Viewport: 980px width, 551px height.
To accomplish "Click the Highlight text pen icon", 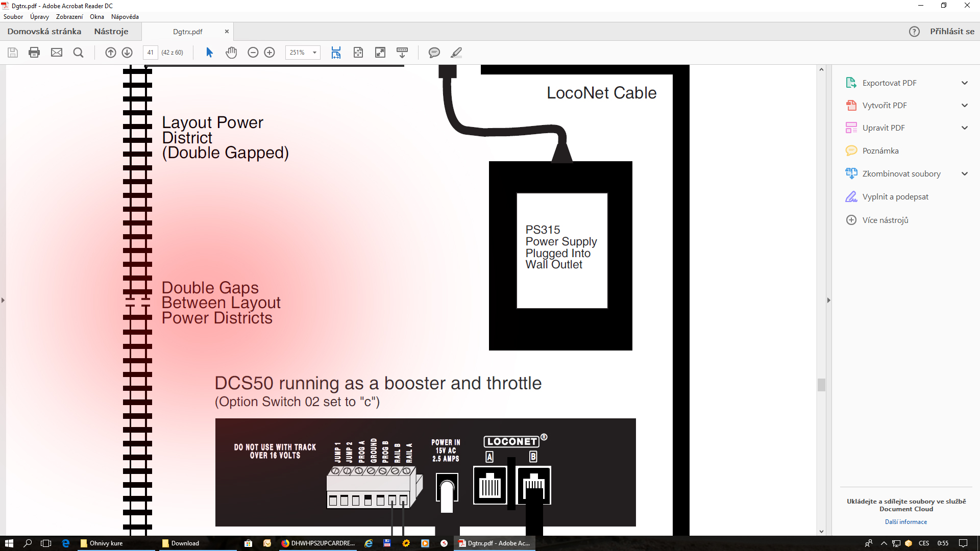I will (x=456, y=53).
